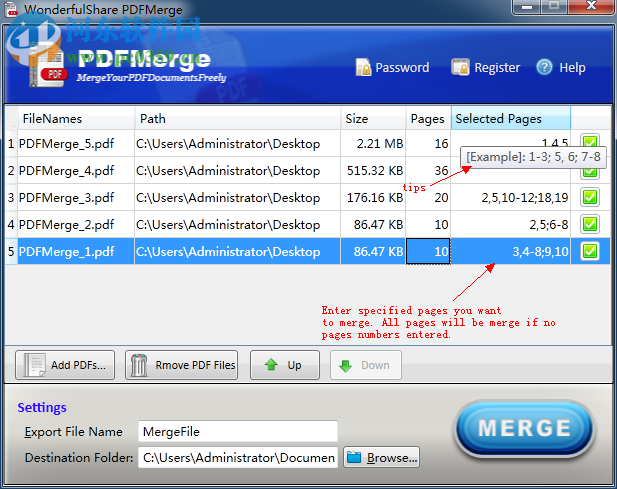Screen dimensions: 617x489
Task: Click the Add PDFs document icon
Action: [34, 365]
